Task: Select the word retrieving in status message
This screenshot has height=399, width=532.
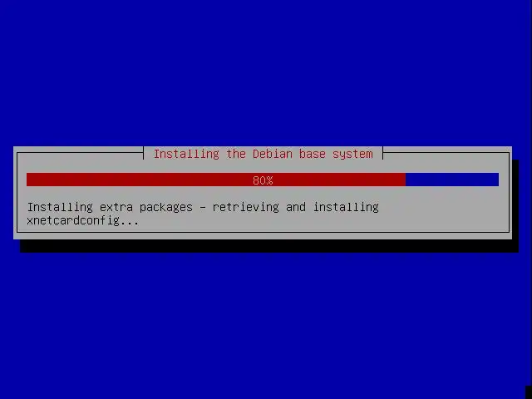Action: point(246,207)
